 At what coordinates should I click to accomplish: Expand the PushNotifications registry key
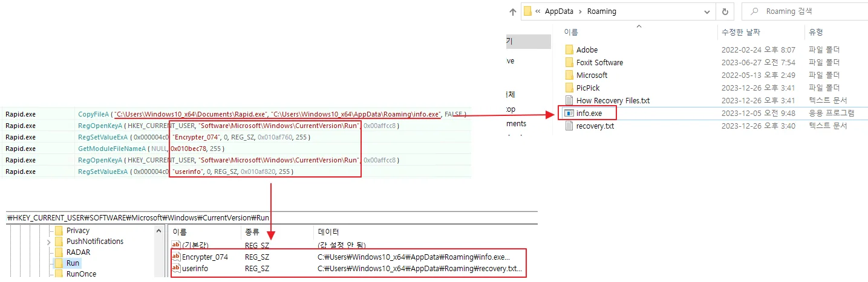[x=48, y=242]
